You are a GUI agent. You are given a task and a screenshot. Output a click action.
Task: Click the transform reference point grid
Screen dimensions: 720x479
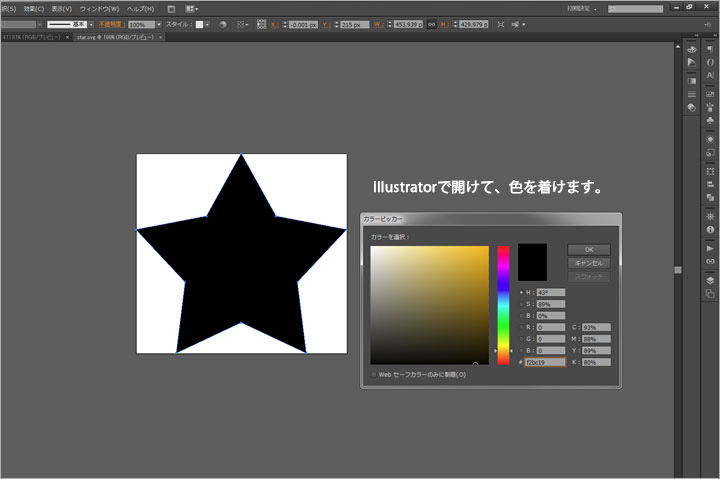click(261, 24)
